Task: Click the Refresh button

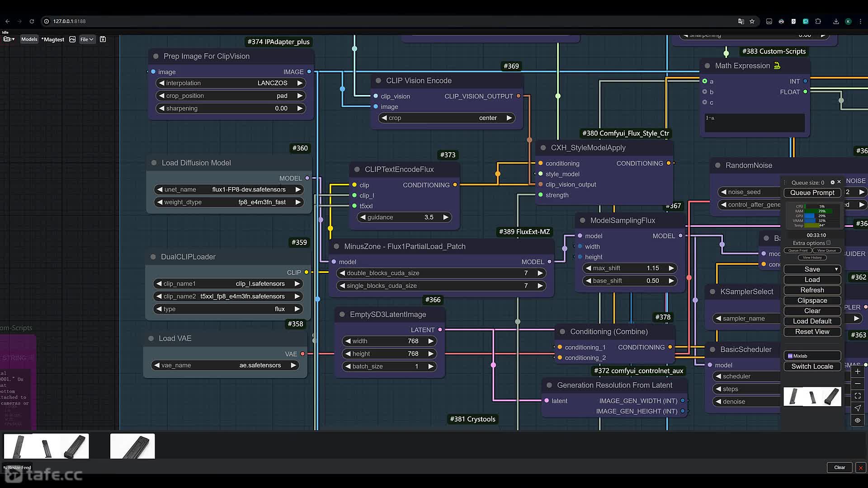Action: click(812, 290)
